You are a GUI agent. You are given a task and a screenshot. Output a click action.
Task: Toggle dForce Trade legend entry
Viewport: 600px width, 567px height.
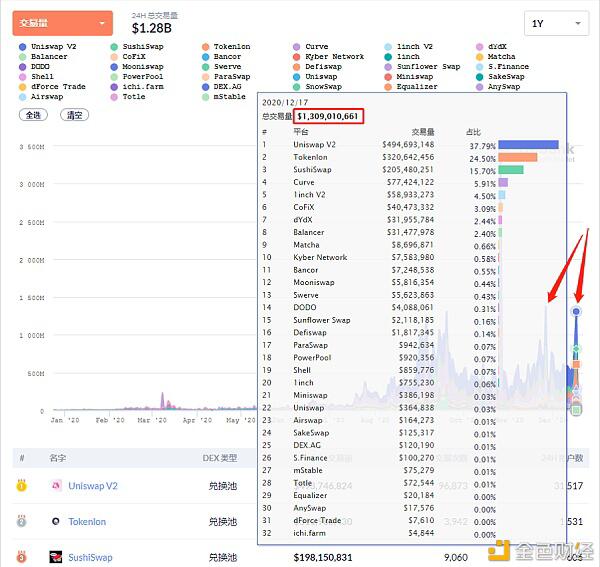click(52, 86)
